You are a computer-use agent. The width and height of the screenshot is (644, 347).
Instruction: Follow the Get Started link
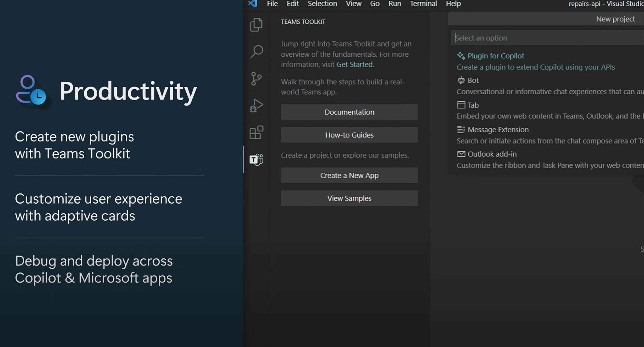pos(355,65)
